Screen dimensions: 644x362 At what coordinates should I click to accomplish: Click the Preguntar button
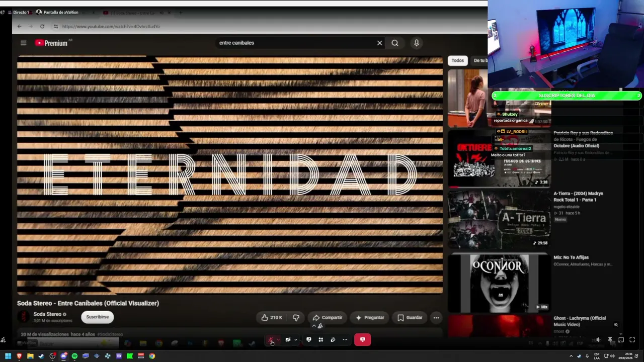coord(370,318)
